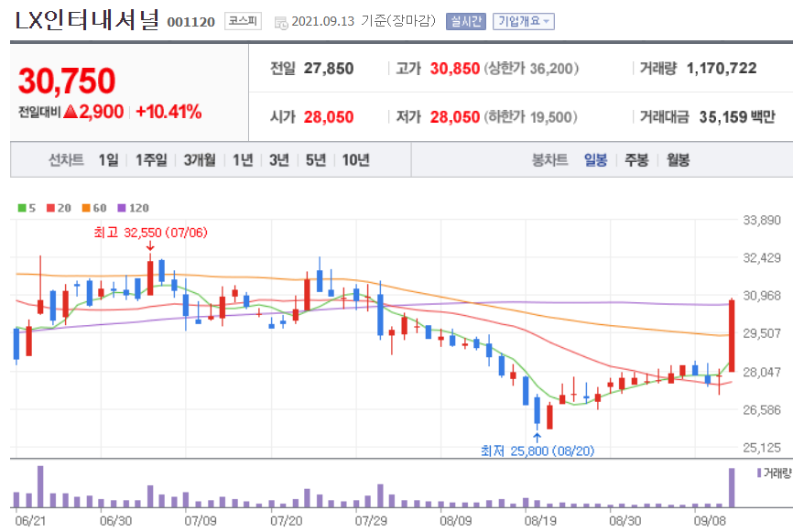
Task: Open the 기업개요 dropdown
Action: click(524, 21)
